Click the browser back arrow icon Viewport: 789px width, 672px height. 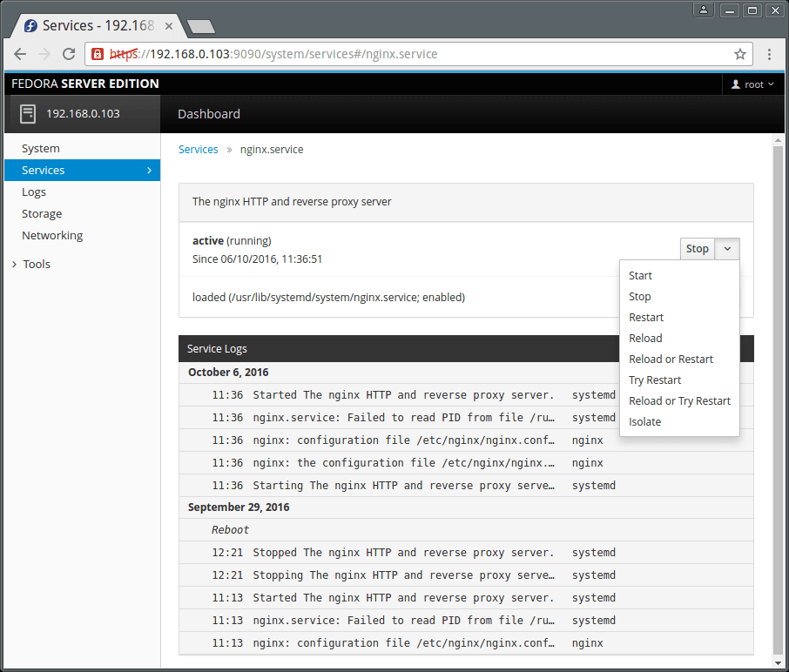point(20,54)
